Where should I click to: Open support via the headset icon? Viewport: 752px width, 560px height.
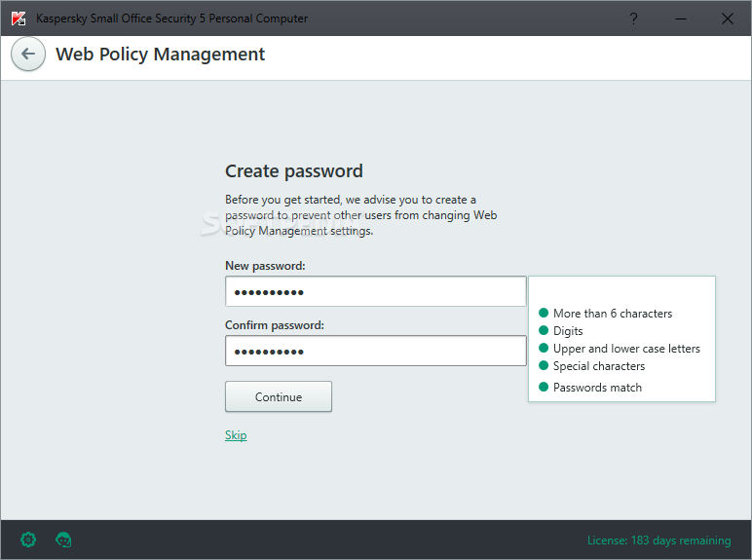pyautogui.click(x=63, y=540)
